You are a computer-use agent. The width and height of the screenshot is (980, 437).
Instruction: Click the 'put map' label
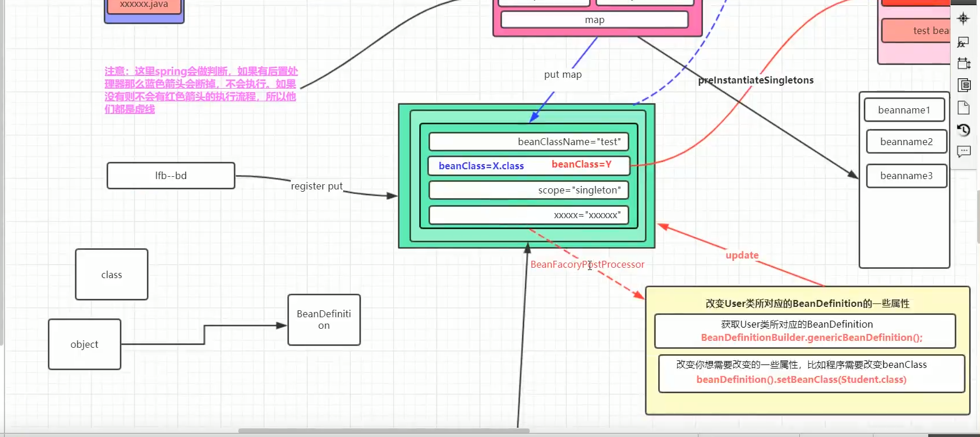[x=563, y=74]
